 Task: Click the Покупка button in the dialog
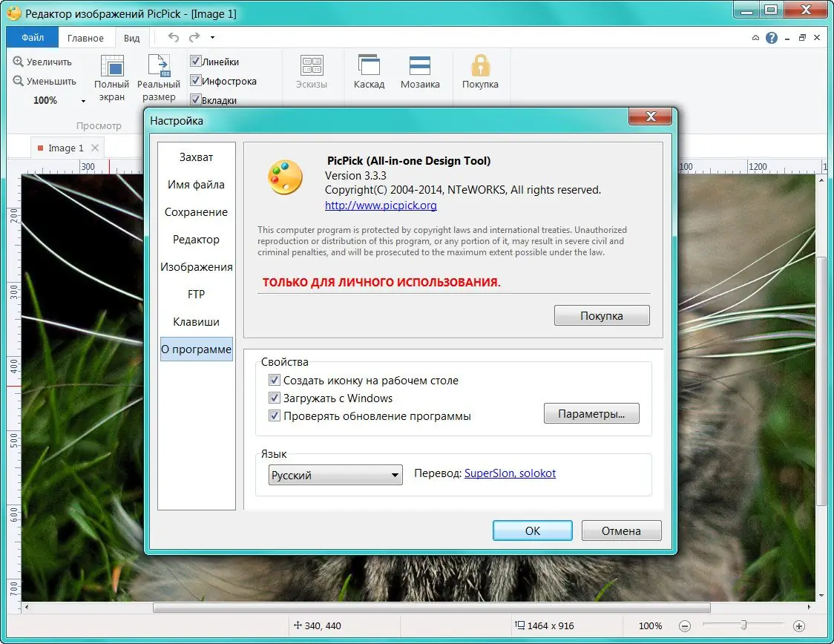coord(602,315)
